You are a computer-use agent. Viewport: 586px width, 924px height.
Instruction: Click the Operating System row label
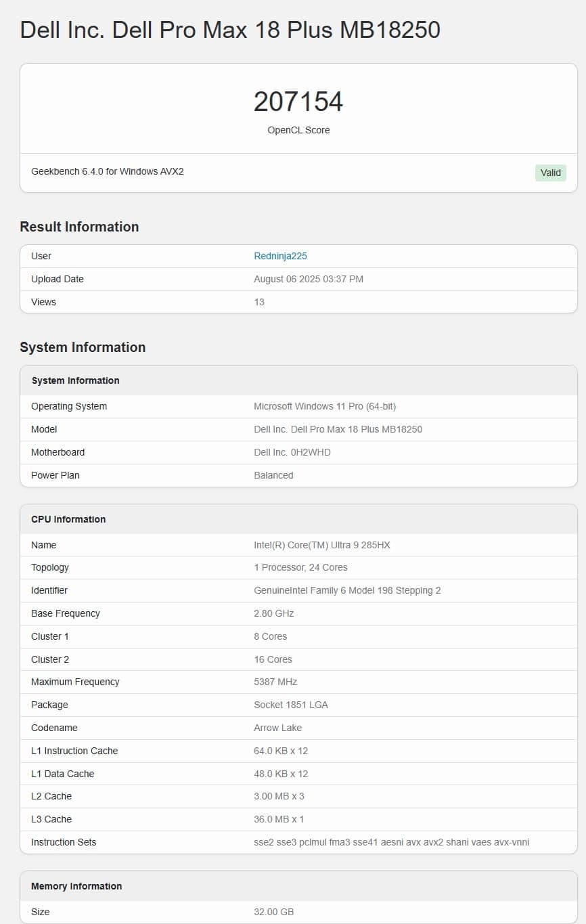point(69,406)
